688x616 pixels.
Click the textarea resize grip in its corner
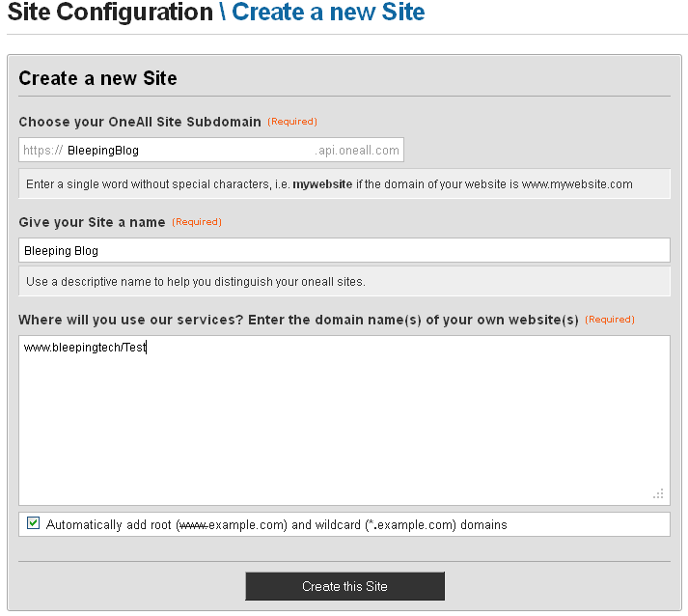click(659, 493)
